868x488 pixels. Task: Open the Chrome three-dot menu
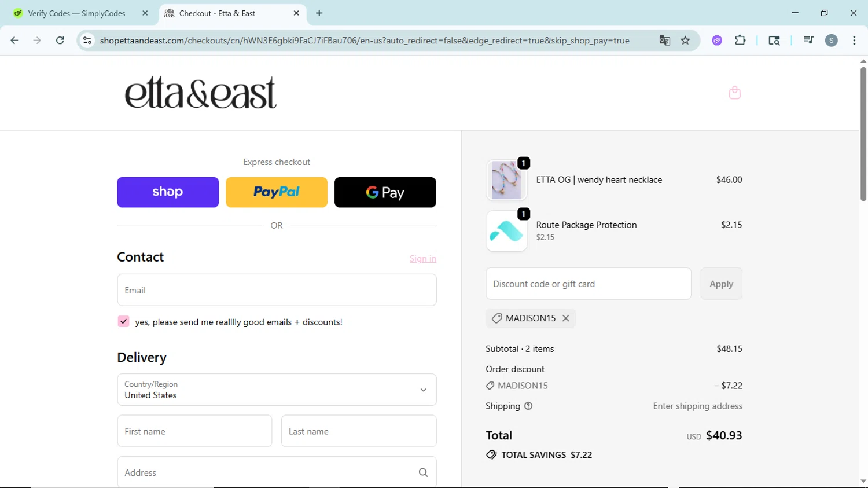[854, 41]
